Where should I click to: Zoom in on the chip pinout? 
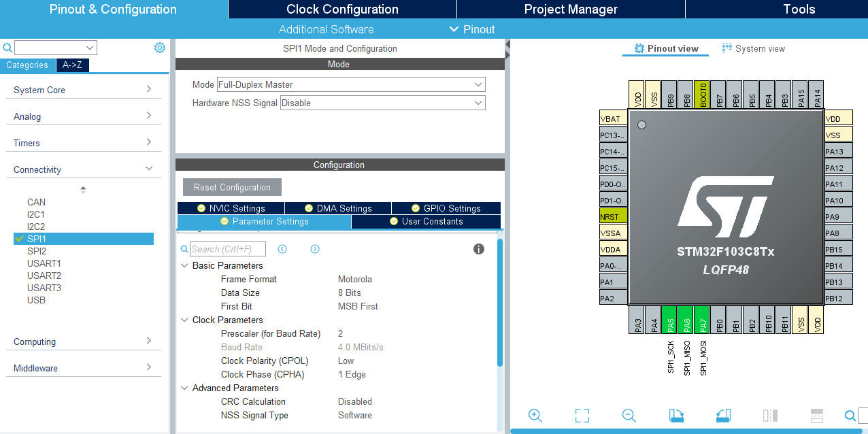pyautogui.click(x=535, y=416)
